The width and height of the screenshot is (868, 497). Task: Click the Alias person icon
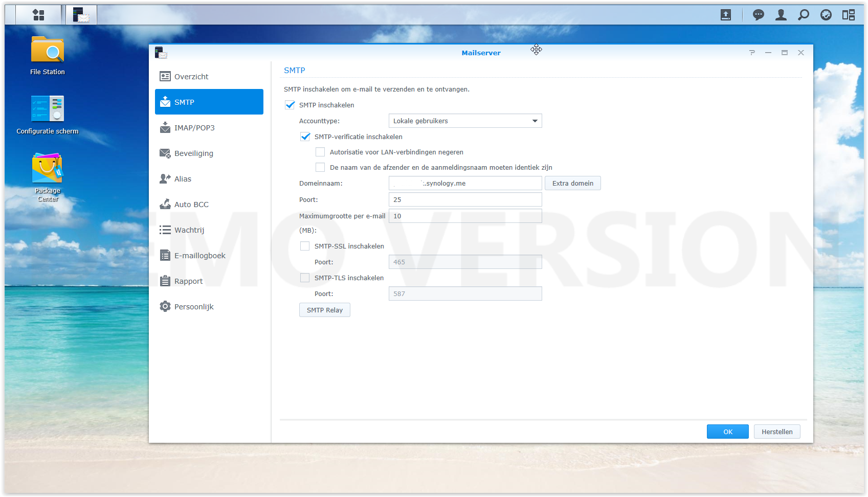pyautogui.click(x=165, y=179)
